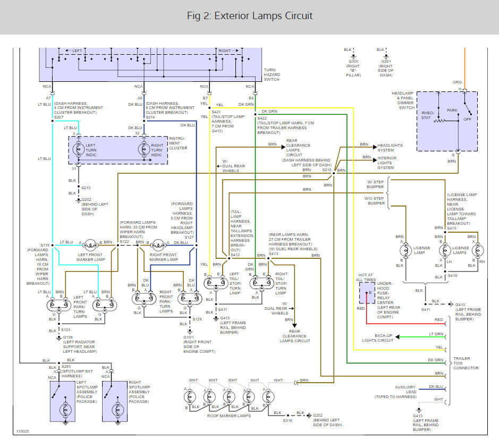Click the 'INSTRUMENT CLUSTER' label
499x448 pixels.
pyautogui.click(x=178, y=143)
